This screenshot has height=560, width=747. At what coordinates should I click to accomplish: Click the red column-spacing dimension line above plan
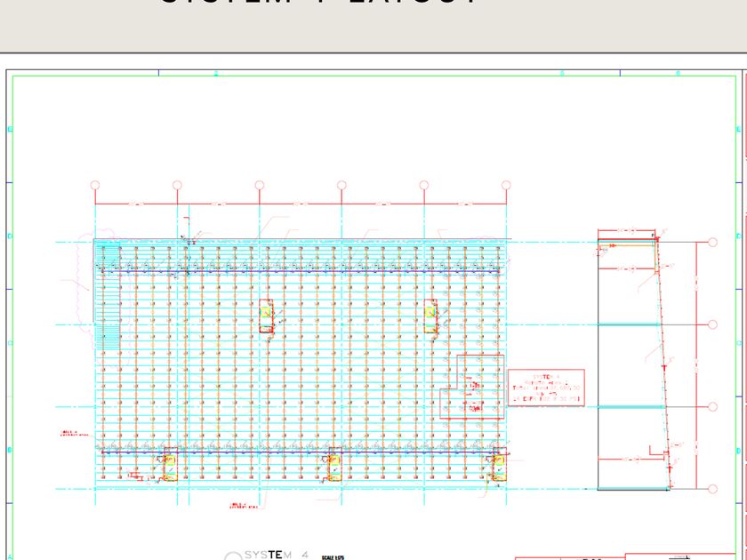[x=301, y=204]
